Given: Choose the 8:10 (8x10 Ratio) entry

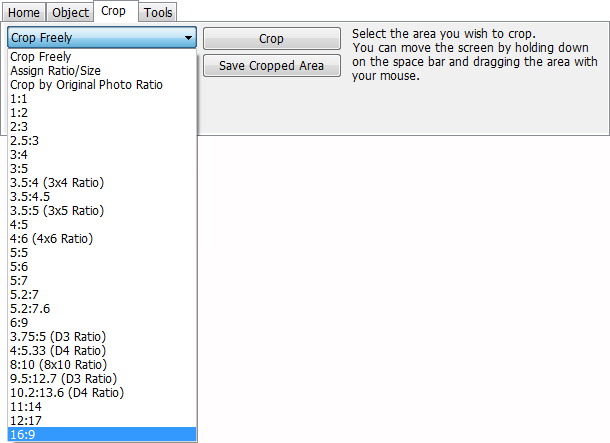Looking at the screenshot, I should 102,364.
